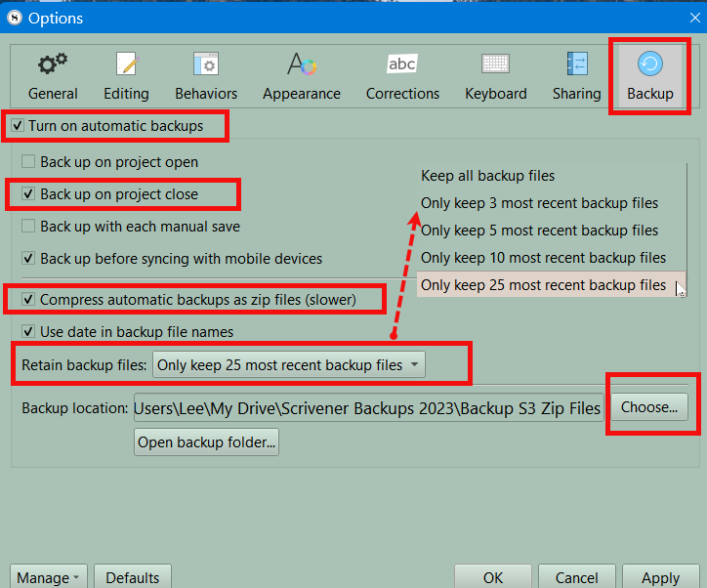Toggle Back up with each manual save

coord(28,227)
